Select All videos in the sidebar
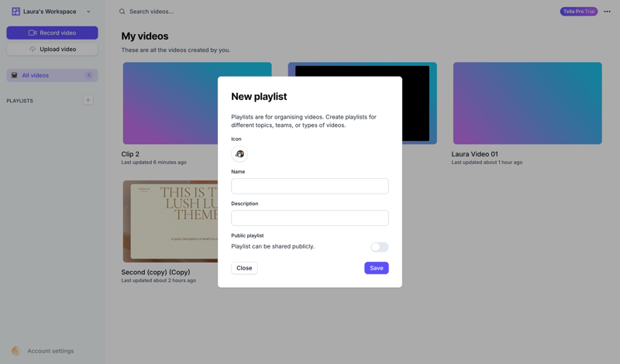620x364 pixels. (x=52, y=75)
